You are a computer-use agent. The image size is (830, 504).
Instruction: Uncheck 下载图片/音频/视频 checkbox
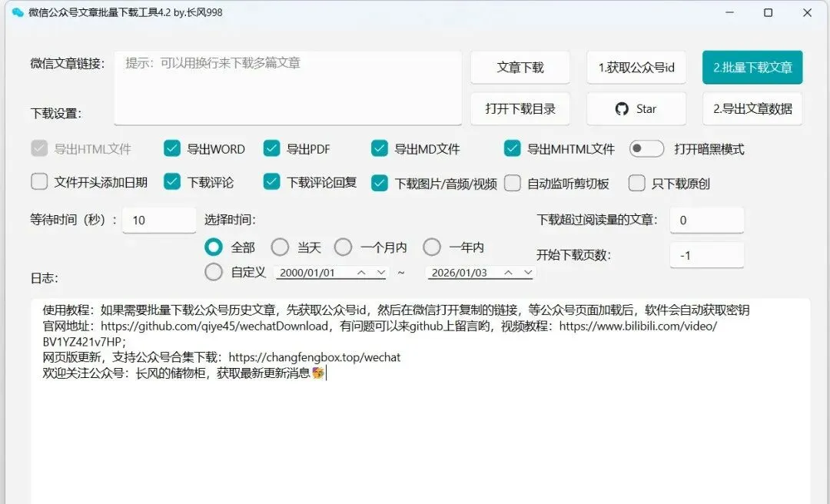(380, 183)
